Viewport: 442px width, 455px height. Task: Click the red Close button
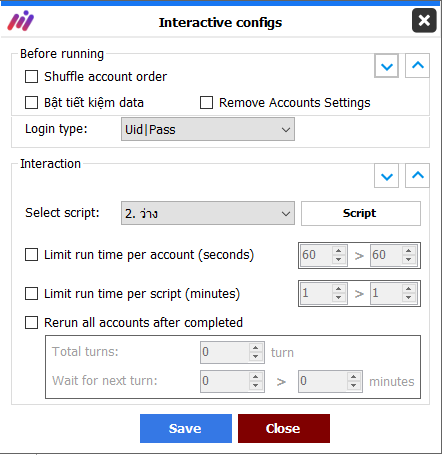click(284, 428)
